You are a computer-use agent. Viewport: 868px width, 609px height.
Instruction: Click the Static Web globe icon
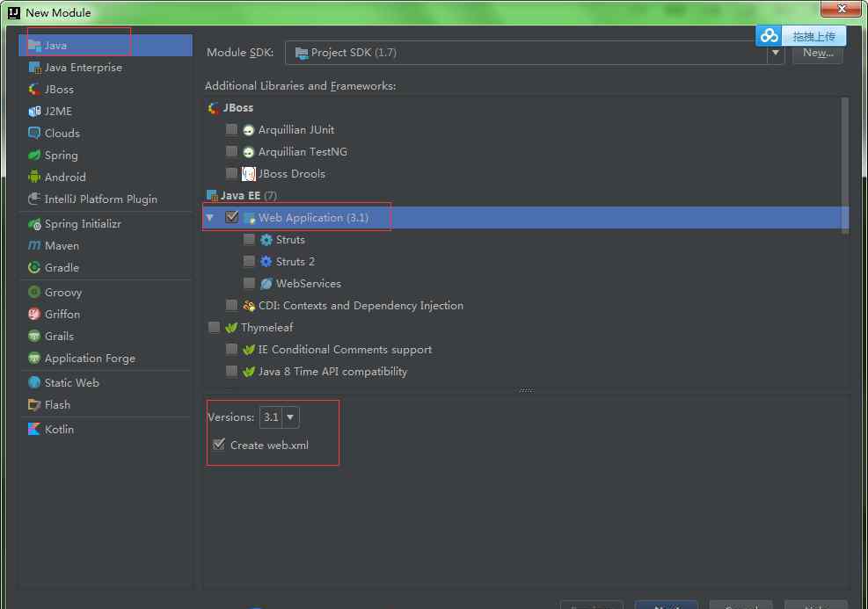point(34,383)
